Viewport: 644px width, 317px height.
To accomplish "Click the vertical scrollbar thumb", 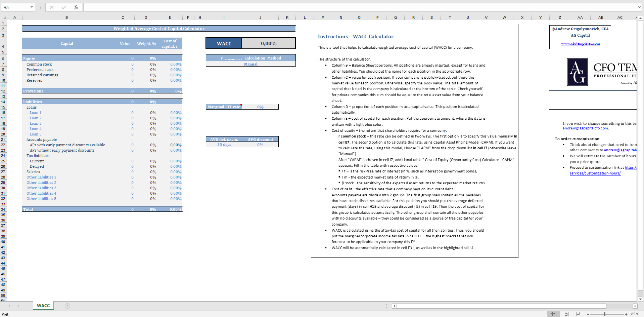I will coord(640,156).
